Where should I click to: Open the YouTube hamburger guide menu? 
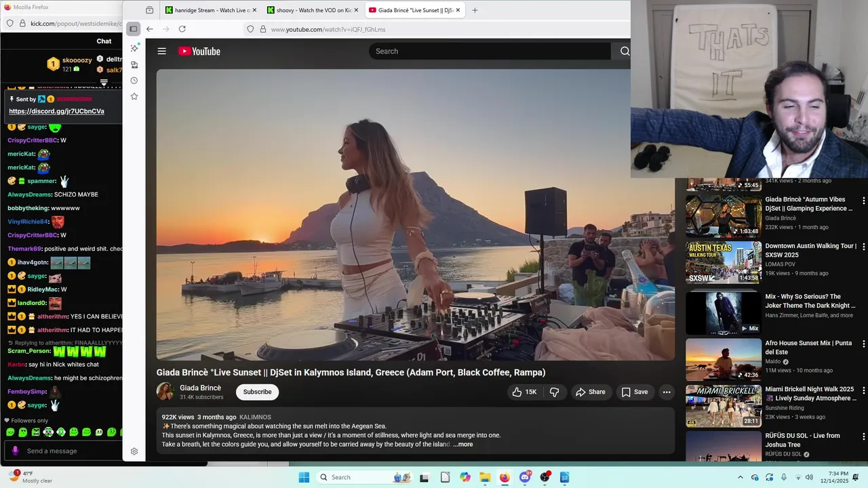[x=161, y=51]
